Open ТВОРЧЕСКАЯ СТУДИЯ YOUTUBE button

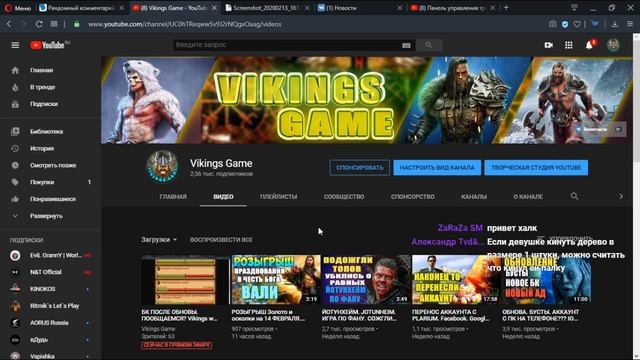click(x=536, y=168)
